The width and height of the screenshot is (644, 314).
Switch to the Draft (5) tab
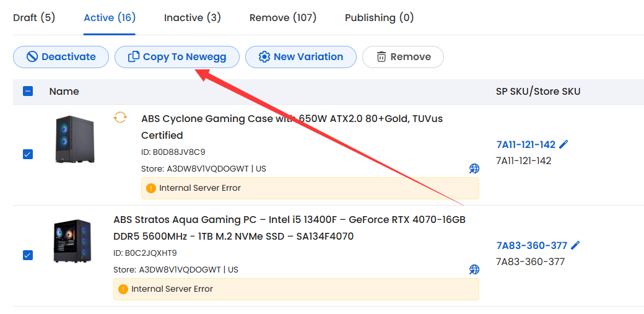tap(34, 18)
